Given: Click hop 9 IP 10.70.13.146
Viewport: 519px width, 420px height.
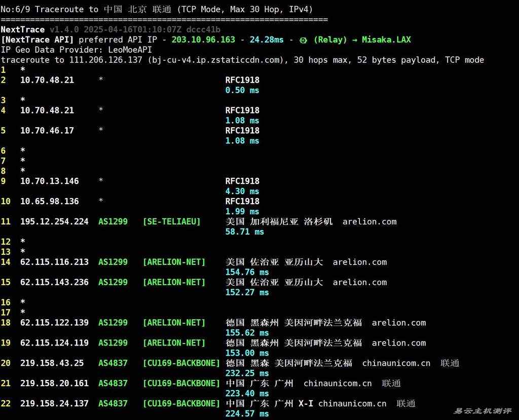Looking at the screenshot, I should [50, 181].
